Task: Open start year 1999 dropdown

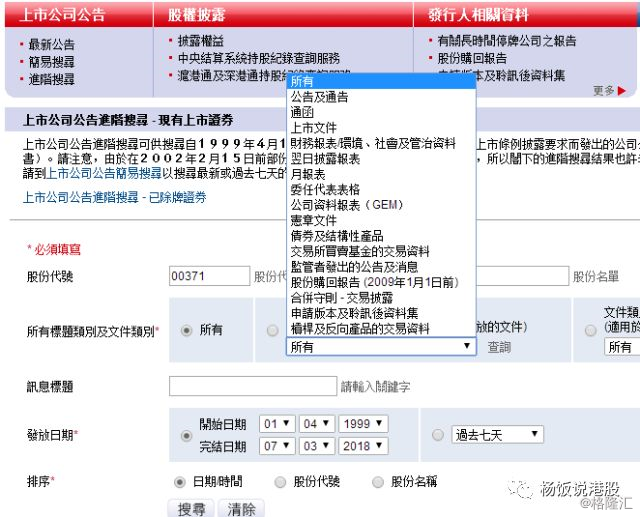Action: coord(363,424)
